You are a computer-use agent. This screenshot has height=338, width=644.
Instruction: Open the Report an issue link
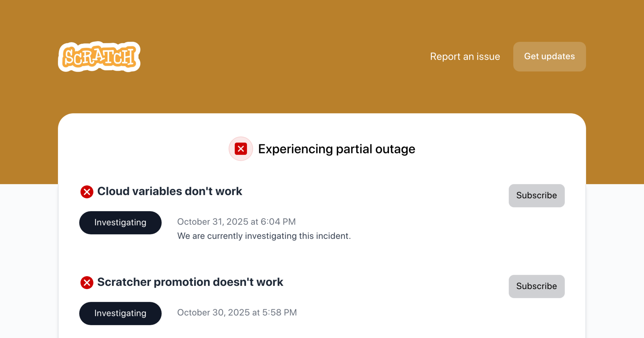(465, 57)
